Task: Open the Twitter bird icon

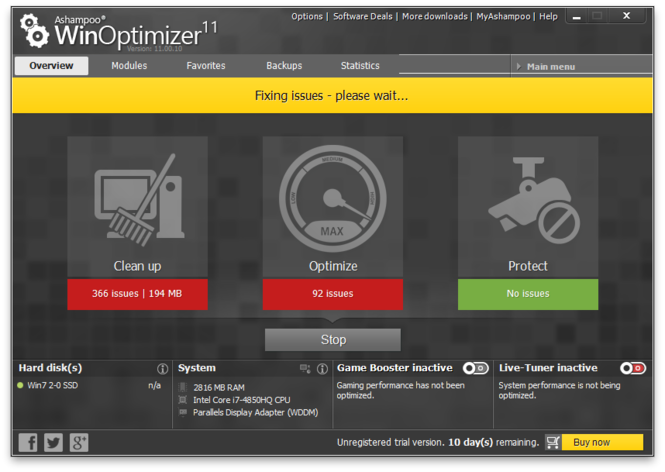Action: (53, 442)
